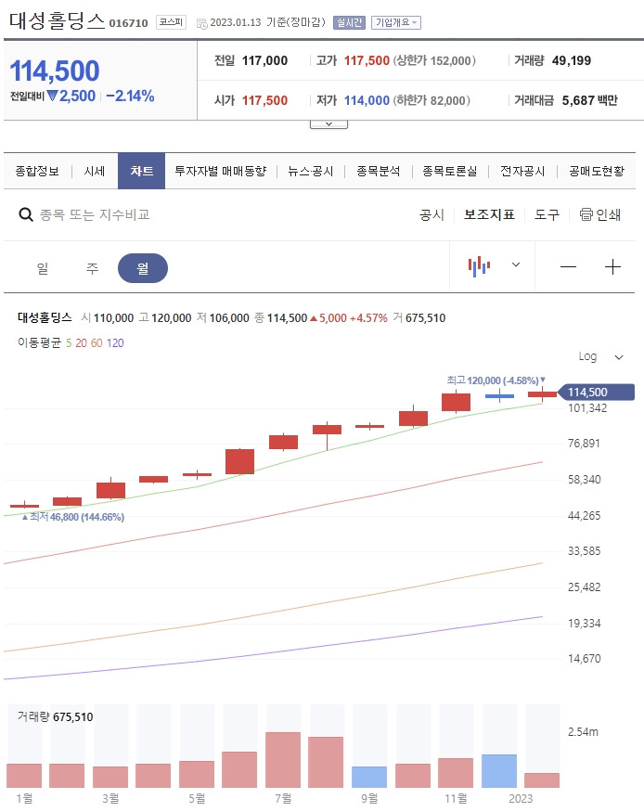Click the 실시간 real-time button
This screenshot has width=644, height=812.
(350, 23)
